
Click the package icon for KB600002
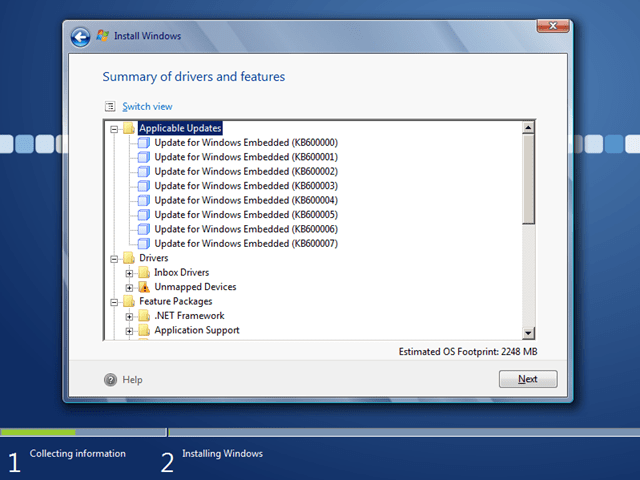coord(144,171)
